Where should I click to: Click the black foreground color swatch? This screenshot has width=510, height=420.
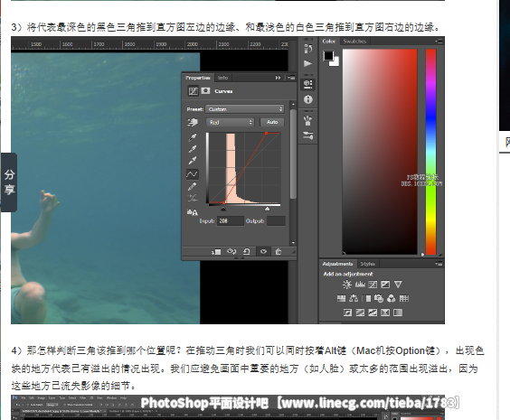[x=328, y=55]
